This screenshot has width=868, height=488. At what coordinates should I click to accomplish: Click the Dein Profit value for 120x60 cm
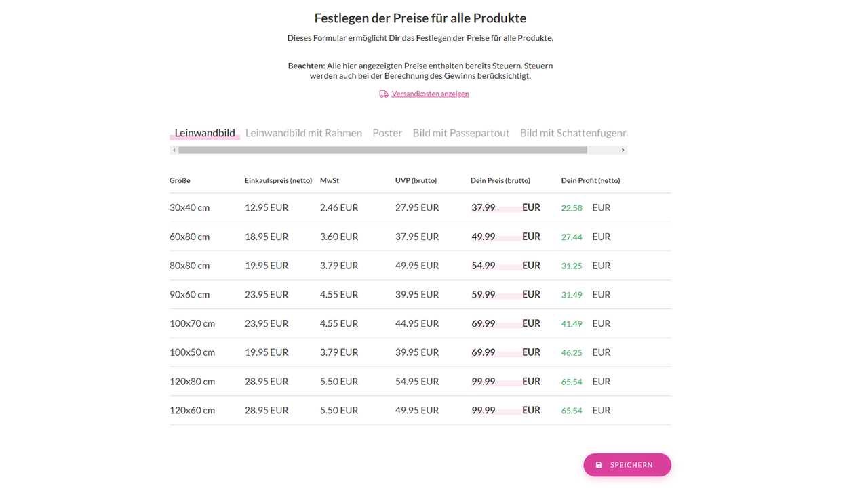point(572,410)
